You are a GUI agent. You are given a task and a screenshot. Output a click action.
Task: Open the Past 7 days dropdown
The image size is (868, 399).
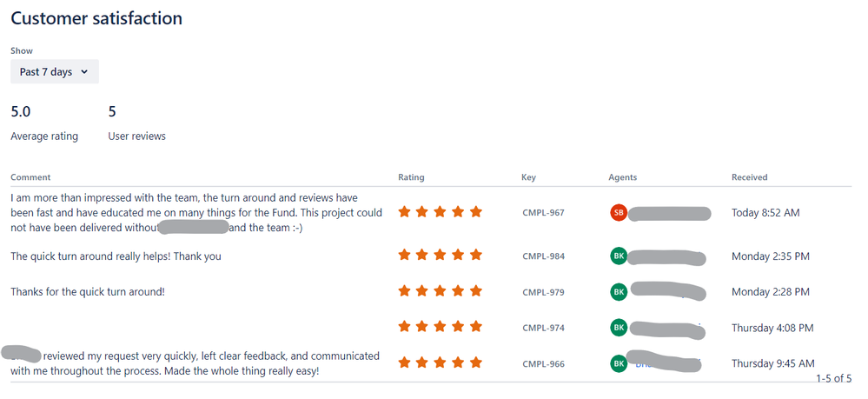coord(54,71)
